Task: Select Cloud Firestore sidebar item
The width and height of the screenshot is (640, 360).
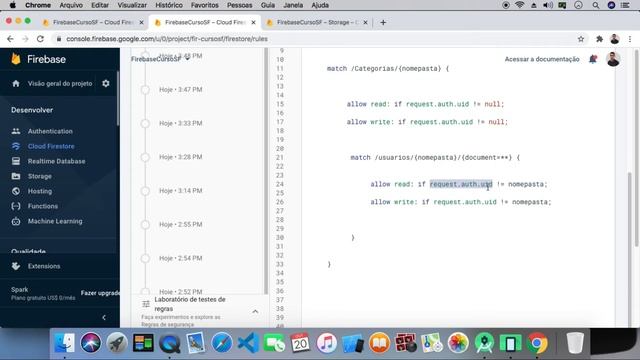Action: click(x=51, y=146)
